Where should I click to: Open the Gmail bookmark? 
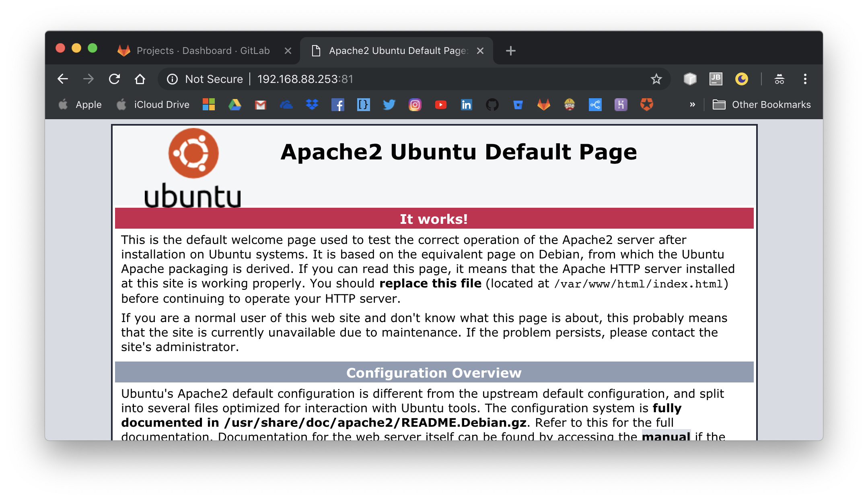(261, 105)
